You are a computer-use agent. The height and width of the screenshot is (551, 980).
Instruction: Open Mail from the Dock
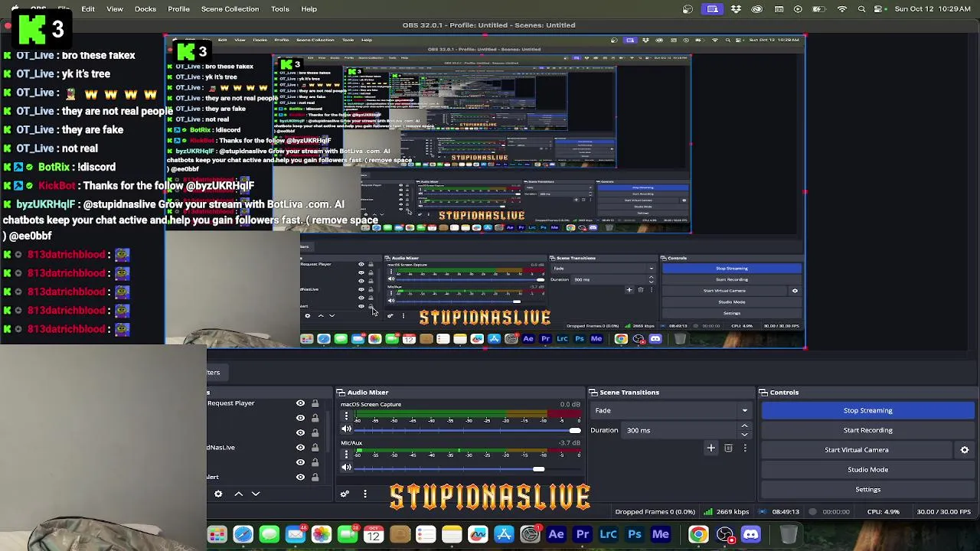(295, 534)
